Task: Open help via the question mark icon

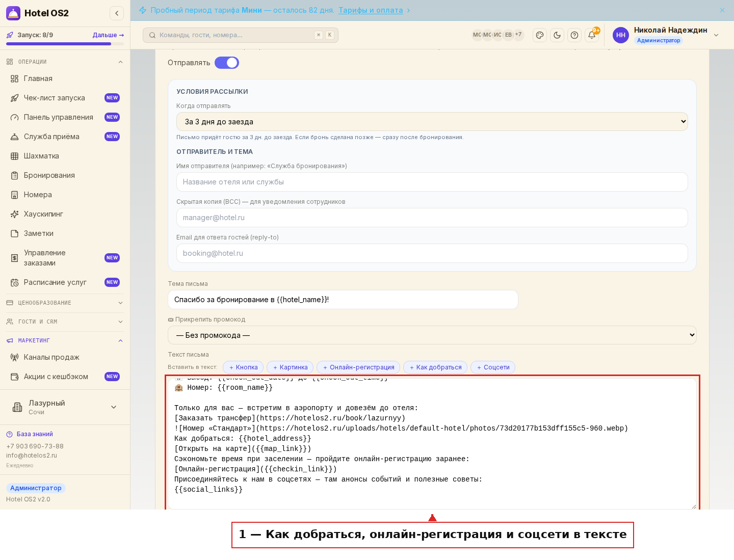Action: [574, 35]
